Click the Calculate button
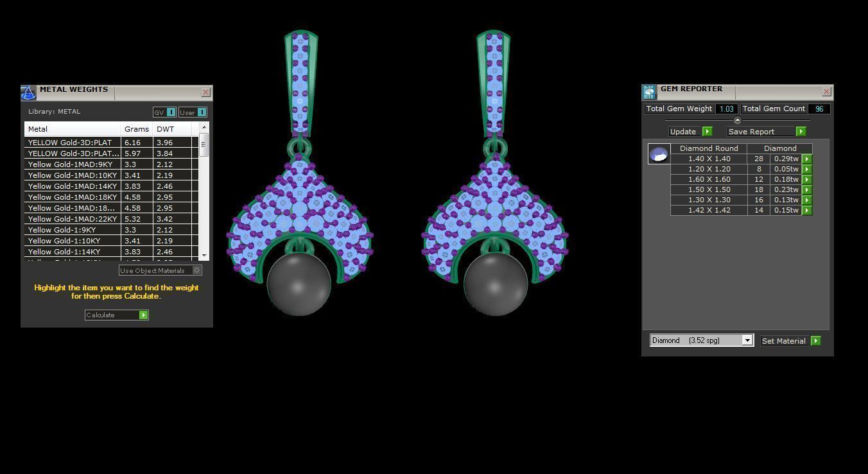This screenshot has width=868, height=474. pyautogui.click(x=117, y=315)
